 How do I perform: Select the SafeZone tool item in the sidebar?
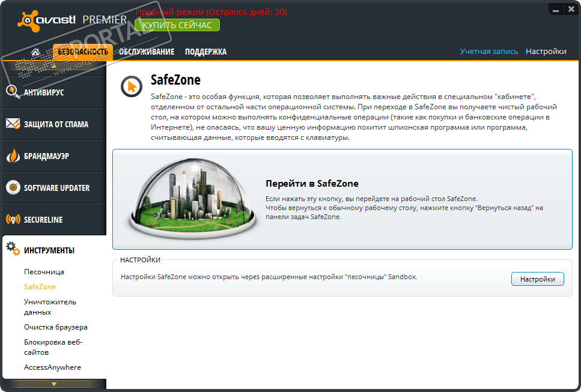[40, 287]
